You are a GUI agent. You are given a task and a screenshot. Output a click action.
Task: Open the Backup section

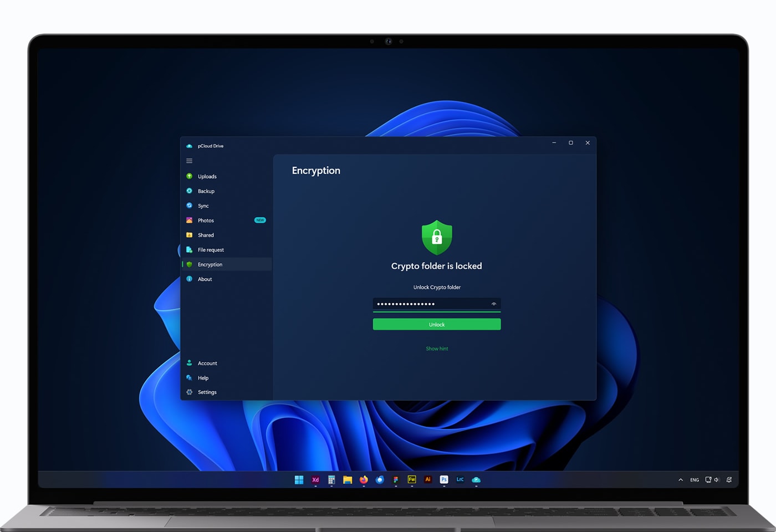(206, 191)
